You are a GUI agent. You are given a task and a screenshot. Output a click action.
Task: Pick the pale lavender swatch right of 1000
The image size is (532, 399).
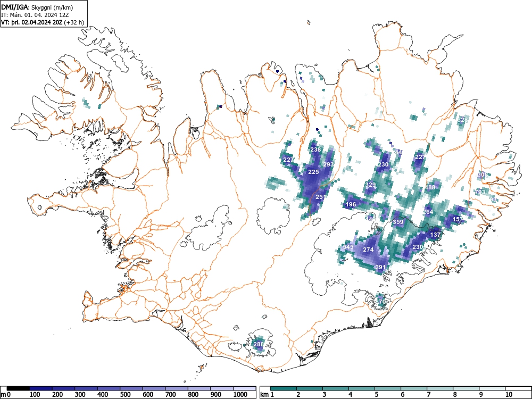(x=244, y=388)
